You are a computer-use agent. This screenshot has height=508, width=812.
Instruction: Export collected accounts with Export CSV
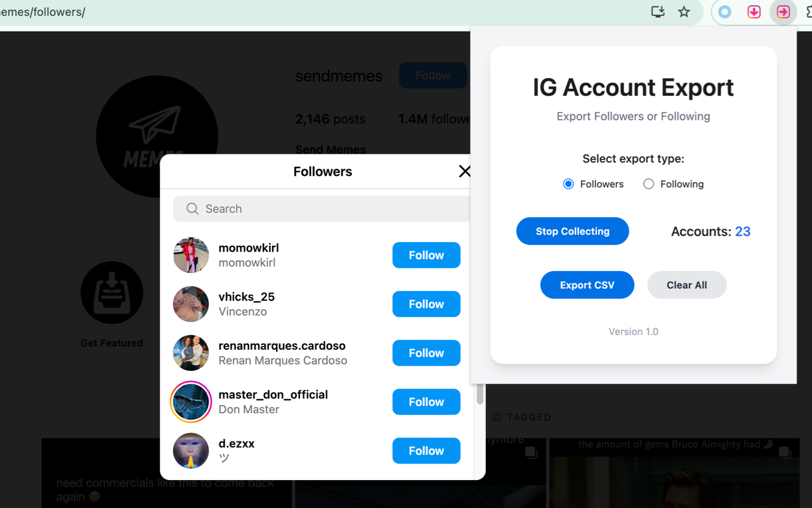[587, 284]
